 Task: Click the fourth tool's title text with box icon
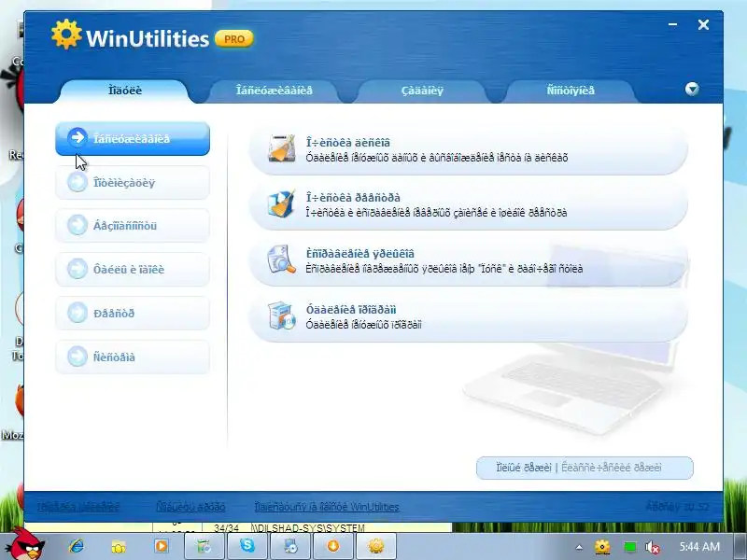351,310
